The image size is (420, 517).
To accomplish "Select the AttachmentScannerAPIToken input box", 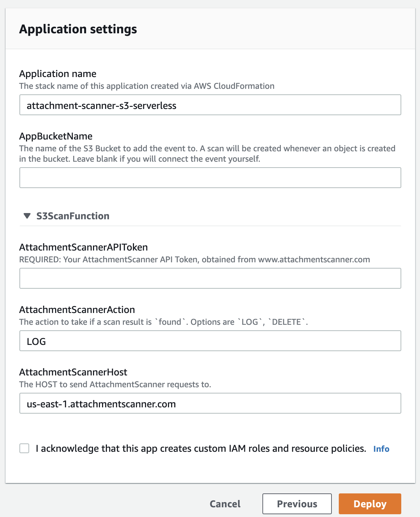I will pos(210,278).
